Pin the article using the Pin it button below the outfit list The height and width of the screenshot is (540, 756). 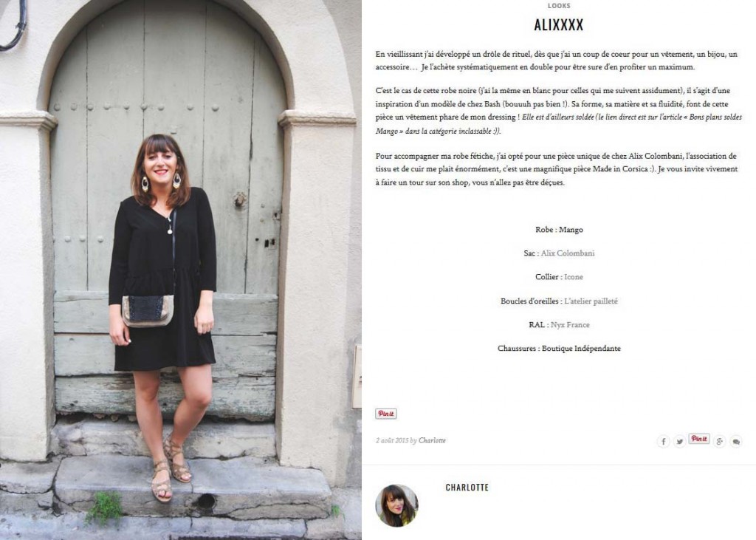(x=385, y=414)
